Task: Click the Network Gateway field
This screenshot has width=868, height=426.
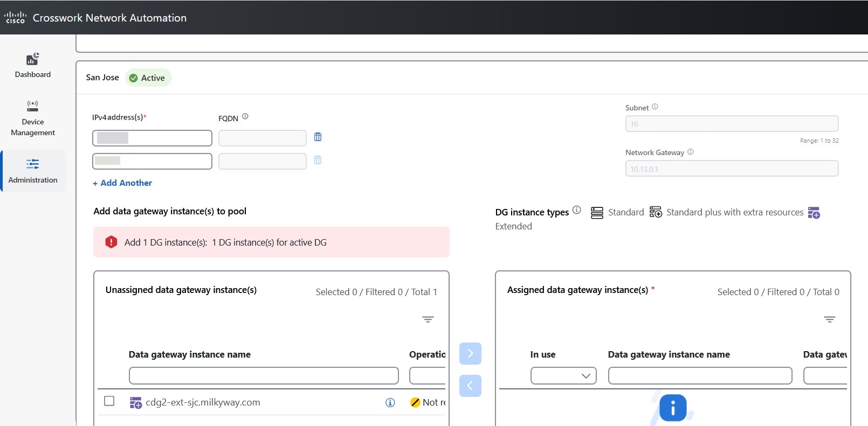Action: point(732,169)
